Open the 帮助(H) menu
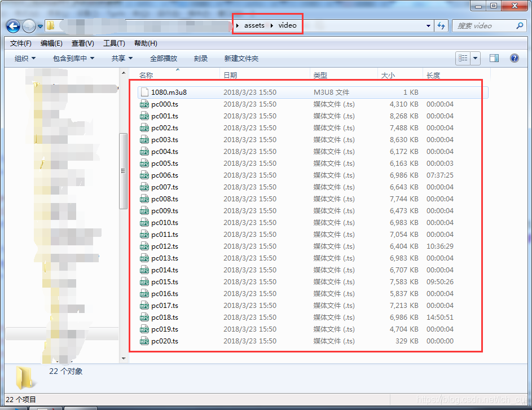Image resolution: width=532 pixels, height=410 pixels. (146, 43)
